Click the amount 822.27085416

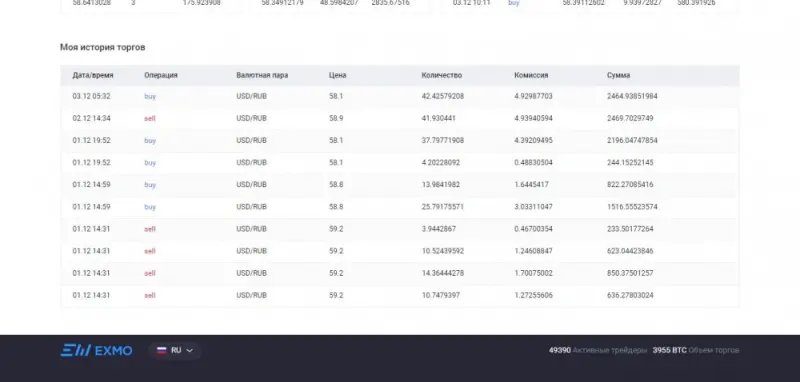coord(630,185)
